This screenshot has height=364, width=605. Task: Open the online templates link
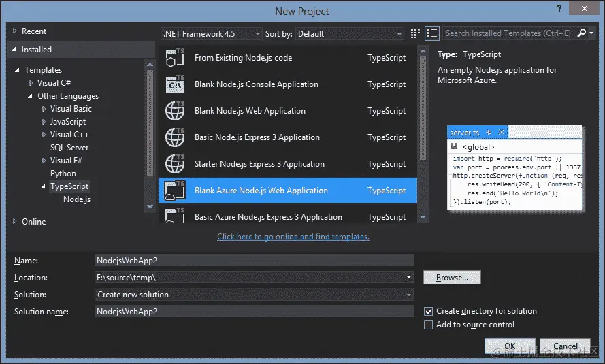(x=293, y=237)
